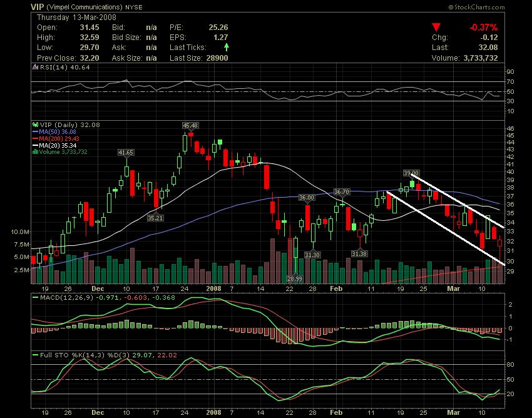Screen dimensions: 532x418
Task: Click the Low value 29.70
Action: tap(90, 48)
